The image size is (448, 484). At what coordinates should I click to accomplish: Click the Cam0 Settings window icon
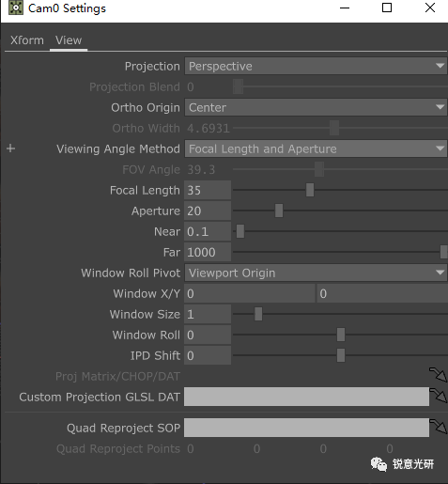16,8
